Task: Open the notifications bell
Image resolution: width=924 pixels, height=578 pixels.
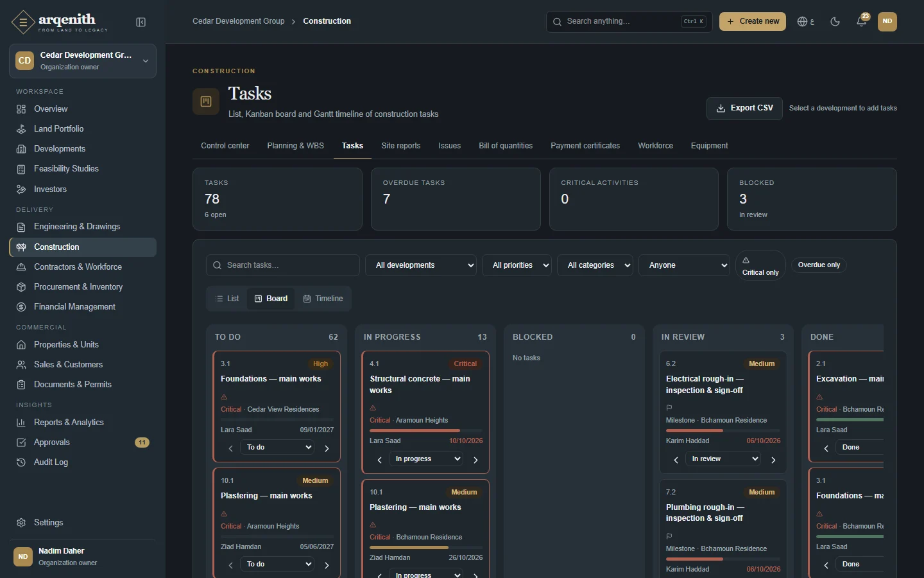Action: coord(862,22)
